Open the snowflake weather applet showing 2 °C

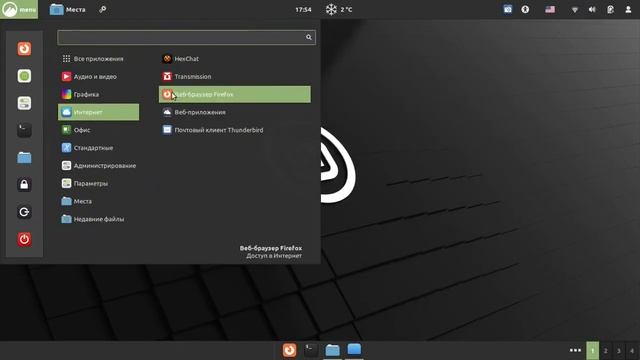(338, 9)
